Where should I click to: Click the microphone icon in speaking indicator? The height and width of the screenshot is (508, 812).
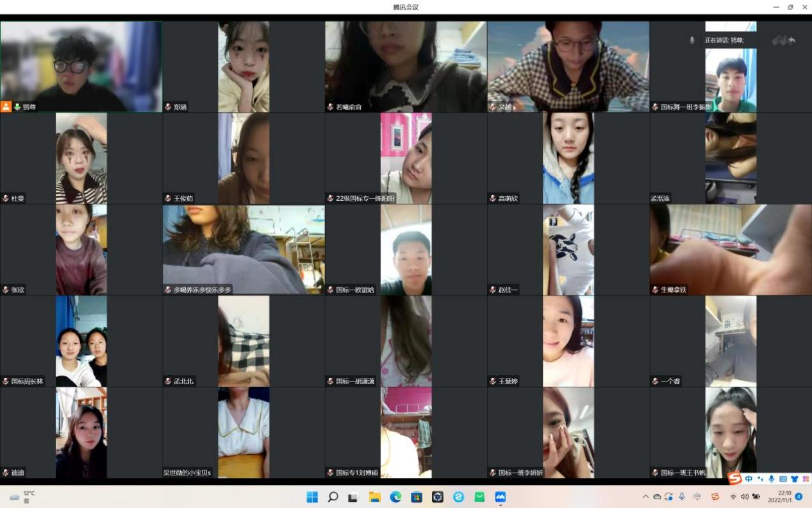pyautogui.click(x=692, y=40)
